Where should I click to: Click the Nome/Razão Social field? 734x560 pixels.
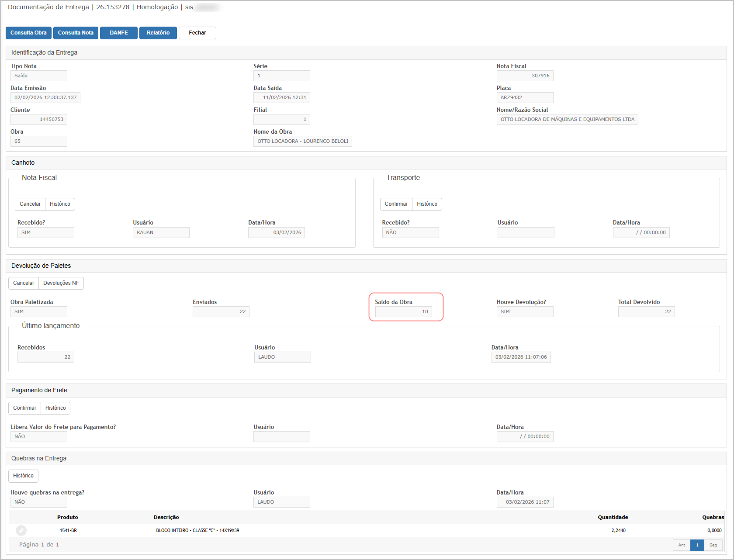(x=568, y=119)
